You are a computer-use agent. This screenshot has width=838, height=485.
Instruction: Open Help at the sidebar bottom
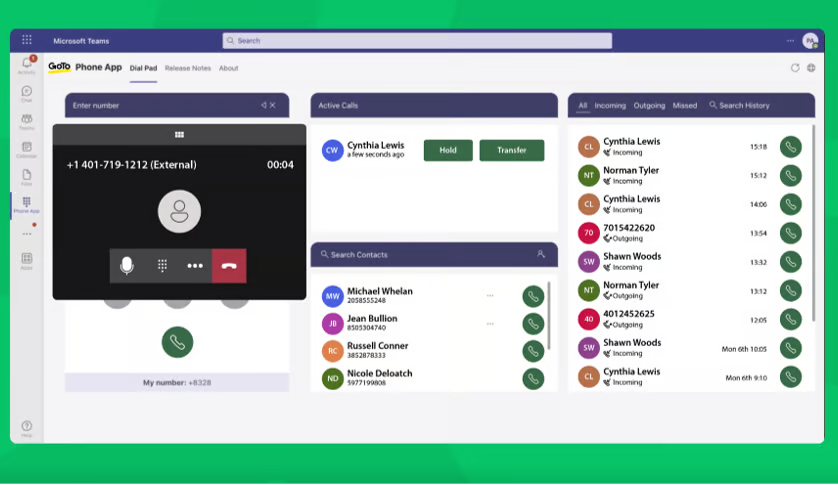pos(27,428)
